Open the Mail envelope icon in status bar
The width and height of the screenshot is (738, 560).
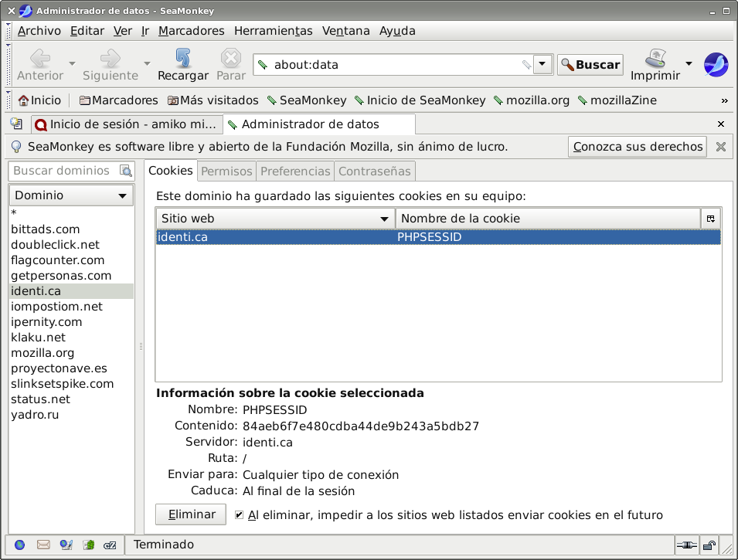[x=43, y=545]
